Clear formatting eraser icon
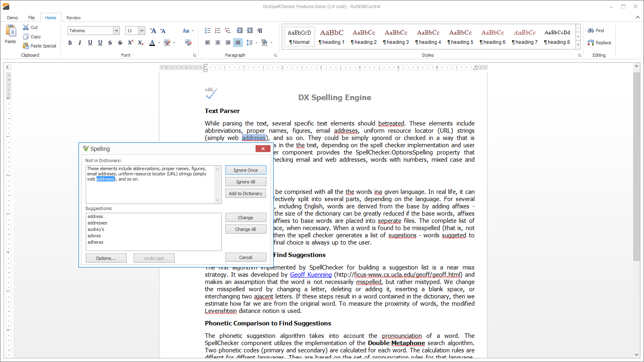The image size is (644, 362). tap(188, 42)
